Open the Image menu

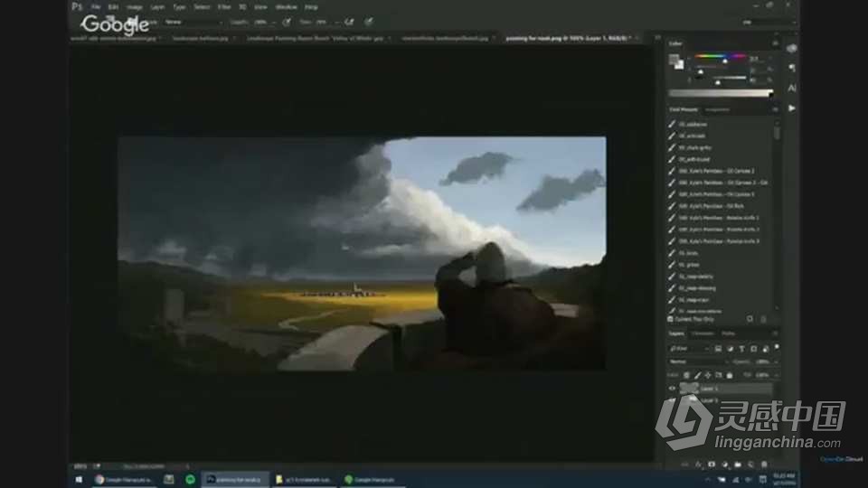pyautogui.click(x=135, y=7)
